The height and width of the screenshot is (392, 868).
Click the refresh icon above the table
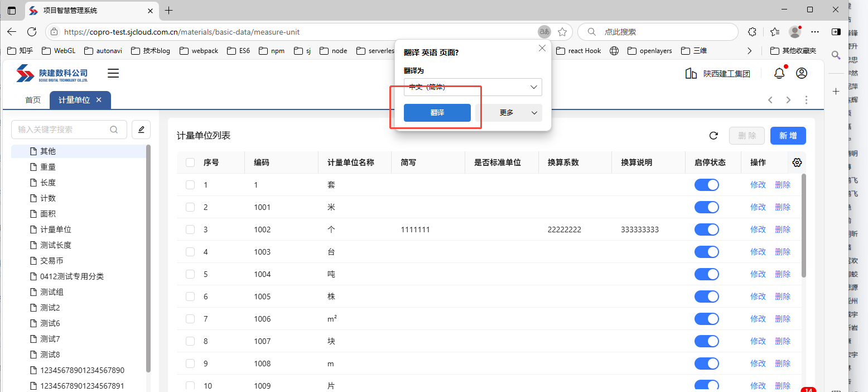tap(713, 136)
